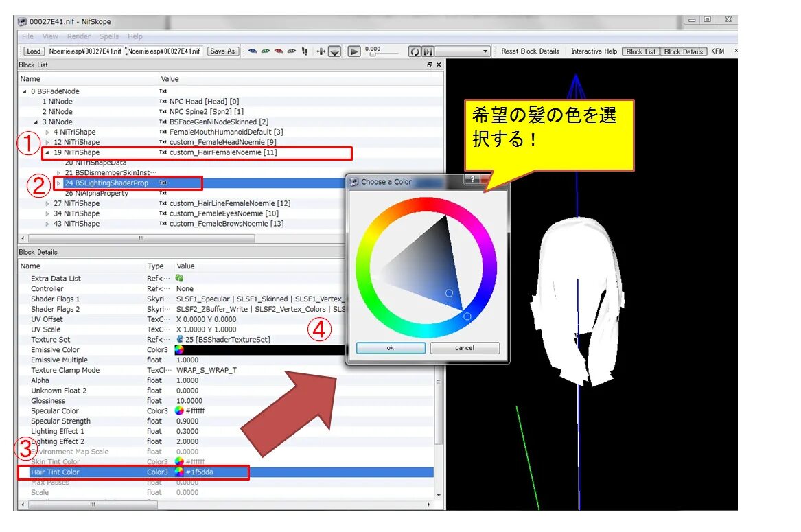Toggle the animation loop button
801x532 pixels.
415,51
